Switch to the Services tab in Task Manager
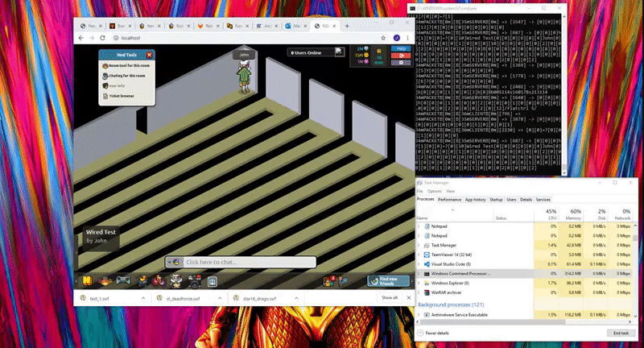 [x=543, y=200]
